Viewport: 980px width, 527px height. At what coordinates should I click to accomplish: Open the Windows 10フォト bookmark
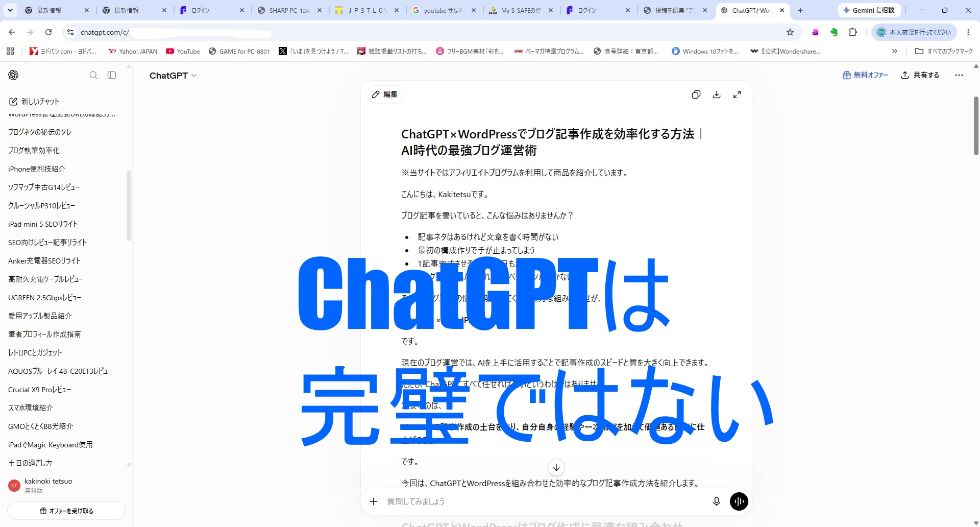coord(705,51)
